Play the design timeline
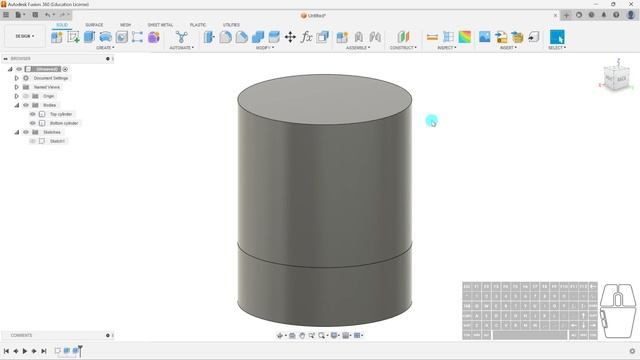Screen dimensions: 640x360 (25, 351)
